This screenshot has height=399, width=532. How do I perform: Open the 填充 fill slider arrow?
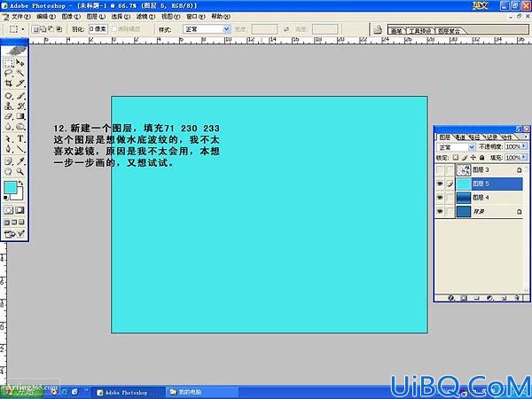pos(524,158)
